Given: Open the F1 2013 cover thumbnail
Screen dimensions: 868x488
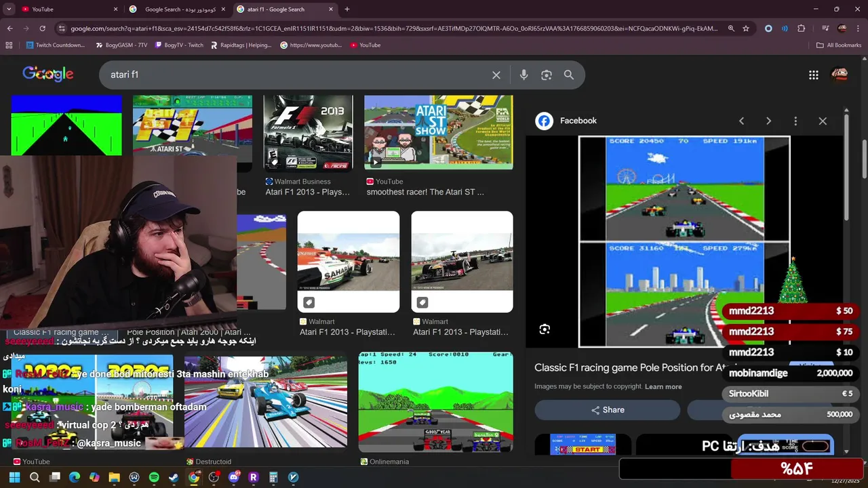Looking at the screenshot, I should click(x=308, y=132).
